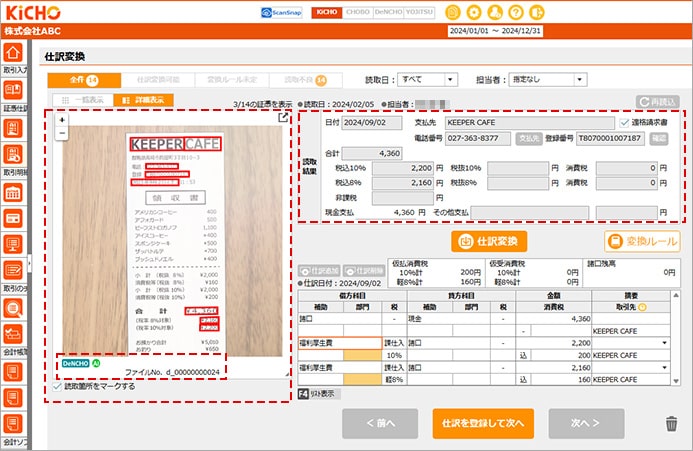Click the scrollbar down arrow of journal table
This screenshot has width=693, height=451.
[x=676, y=381]
